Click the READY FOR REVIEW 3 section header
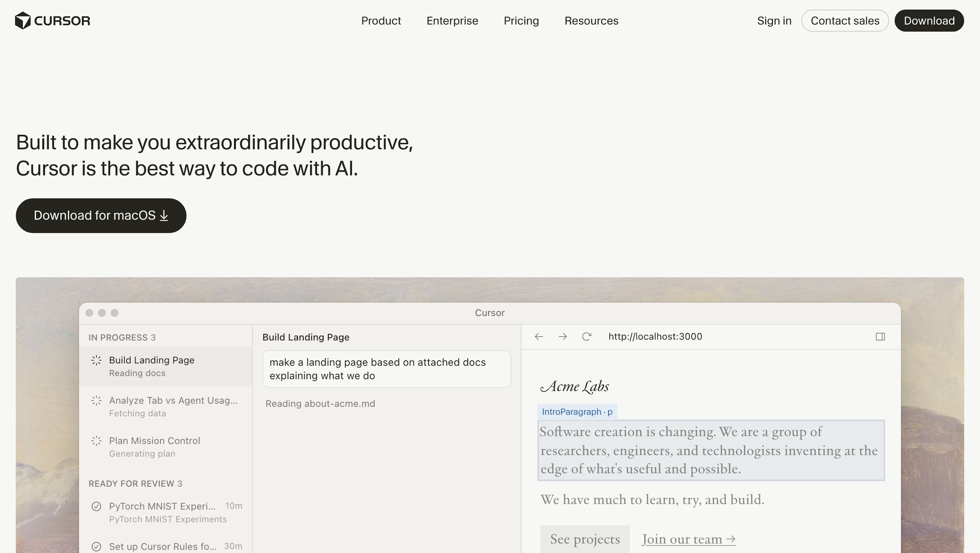980x553 pixels. click(x=136, y=483)
